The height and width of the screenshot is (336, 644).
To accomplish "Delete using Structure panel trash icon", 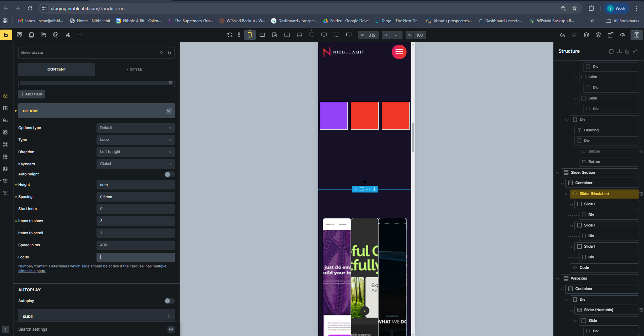I will (x=627, y=51).
